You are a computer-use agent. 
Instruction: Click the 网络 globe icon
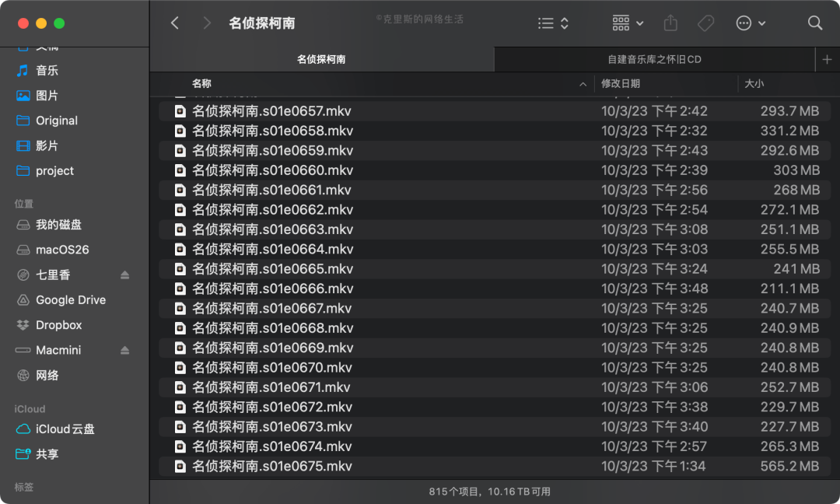tap(23, 376)
